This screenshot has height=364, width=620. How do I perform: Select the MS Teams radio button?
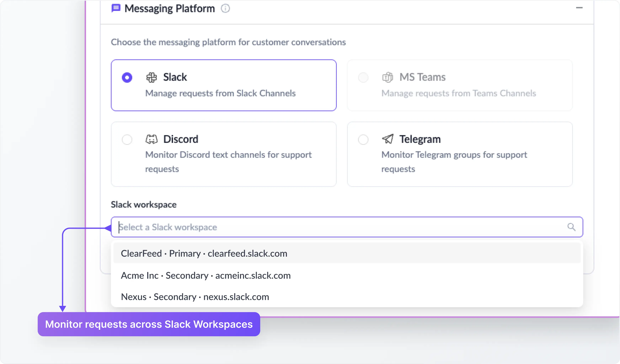(363, 77)
